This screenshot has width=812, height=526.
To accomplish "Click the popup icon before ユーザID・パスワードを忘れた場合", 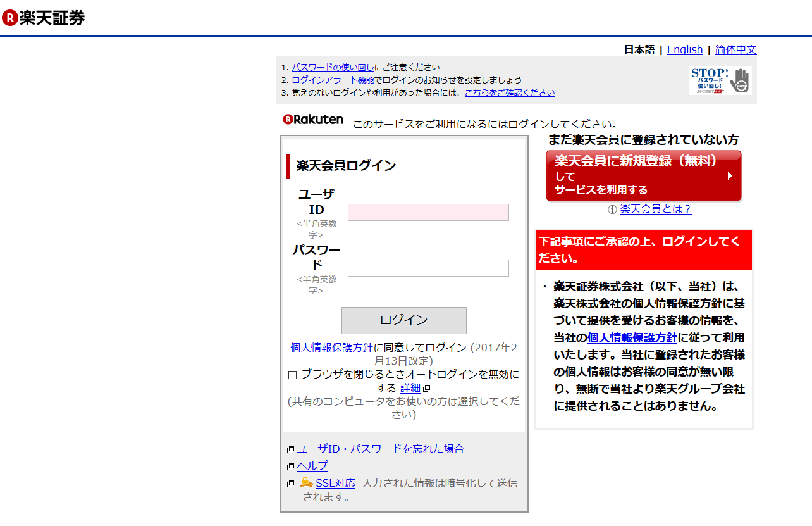I will click(290, 449).
